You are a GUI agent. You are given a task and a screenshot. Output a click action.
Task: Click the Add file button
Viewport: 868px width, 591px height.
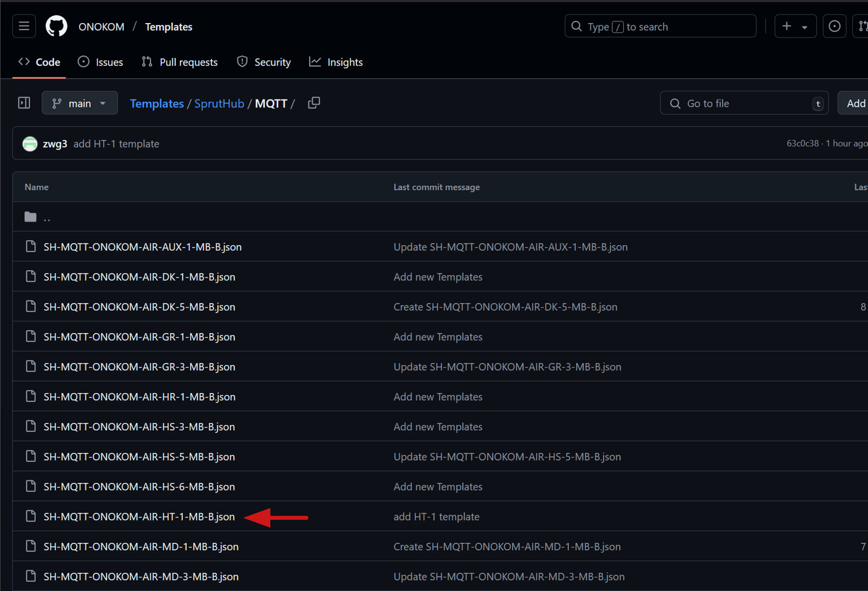point(854,103)
